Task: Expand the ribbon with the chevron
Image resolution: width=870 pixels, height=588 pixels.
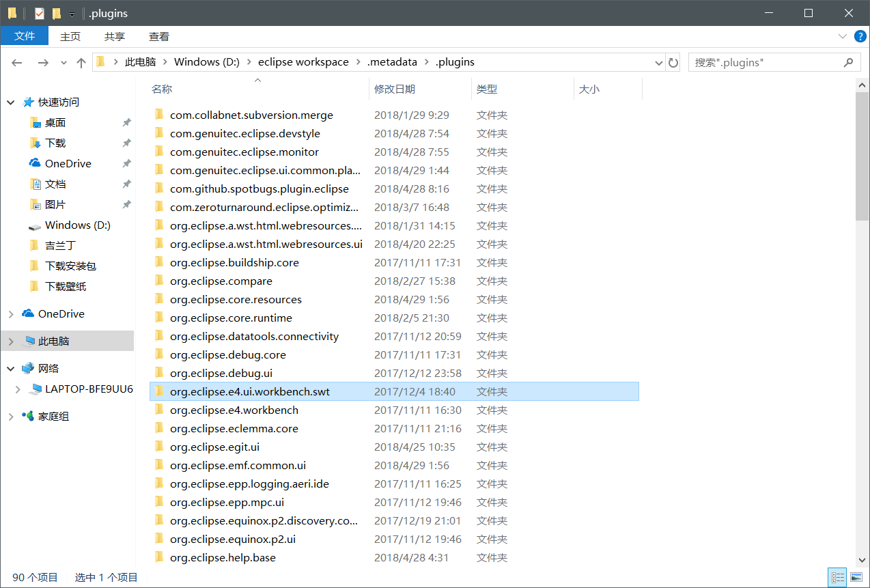Action: coord(843,36)
